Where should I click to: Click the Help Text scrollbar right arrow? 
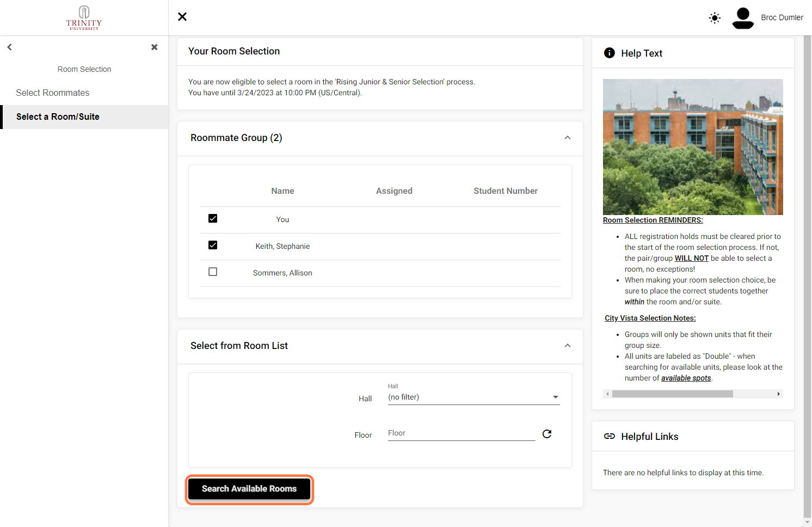coord(779,394)
